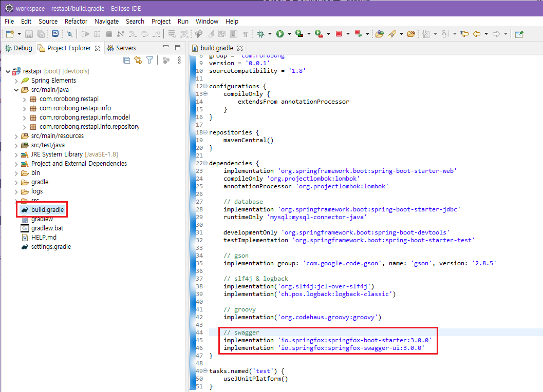Collapse the src/main/java folder
This screenshot has height=392, width=543.
pyautogui.click(x=16, y=90)
